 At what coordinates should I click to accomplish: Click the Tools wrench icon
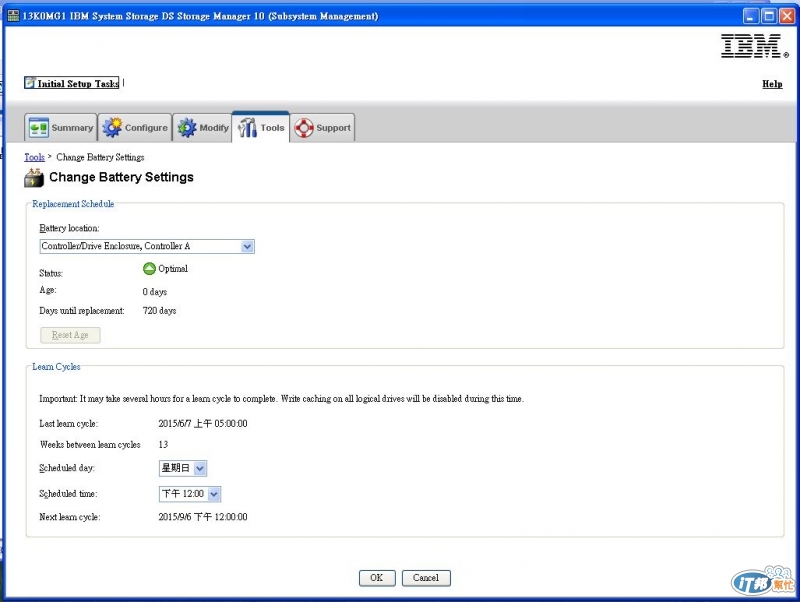(x=247, y=128)
